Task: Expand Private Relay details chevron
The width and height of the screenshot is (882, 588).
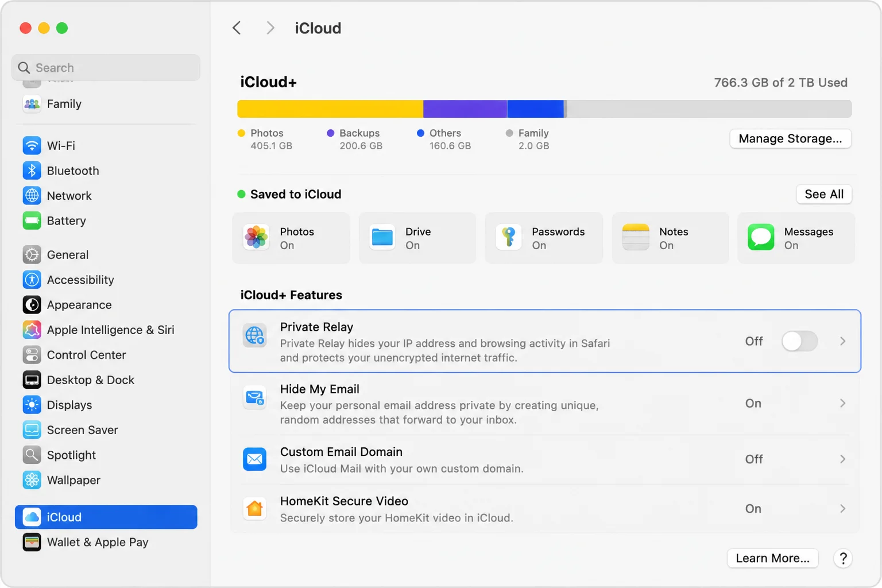Action: tap(843, 341)
